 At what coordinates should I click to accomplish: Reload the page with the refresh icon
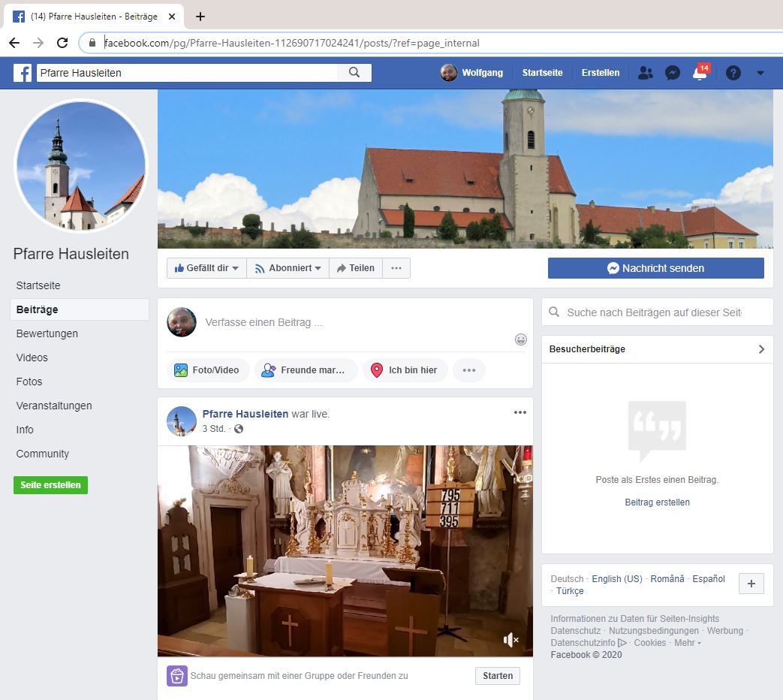pyautogui.click(x=62, y=43)
